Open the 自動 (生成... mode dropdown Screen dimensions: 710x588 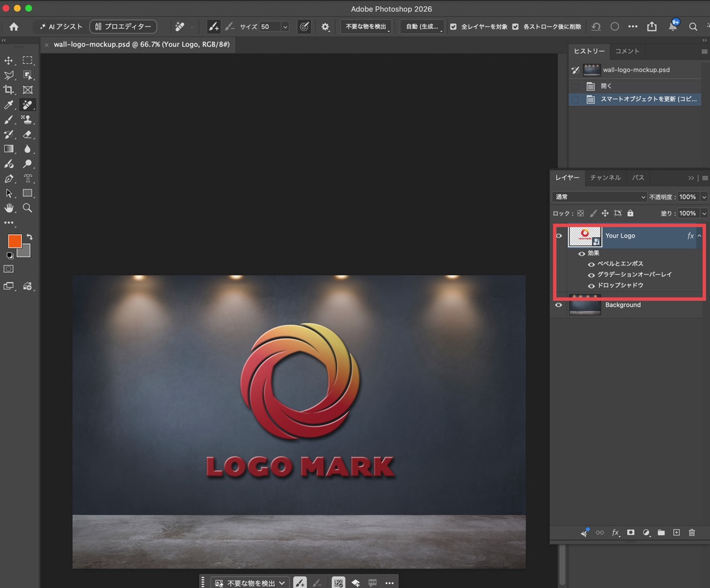pos(422,27)
